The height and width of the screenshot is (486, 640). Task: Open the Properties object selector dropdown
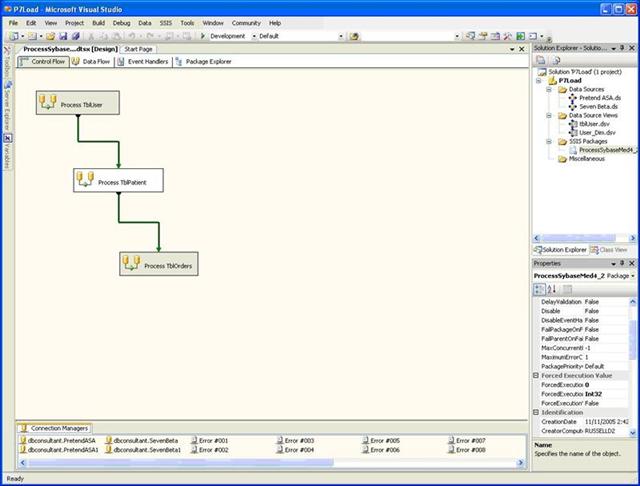tap(633, 276)
